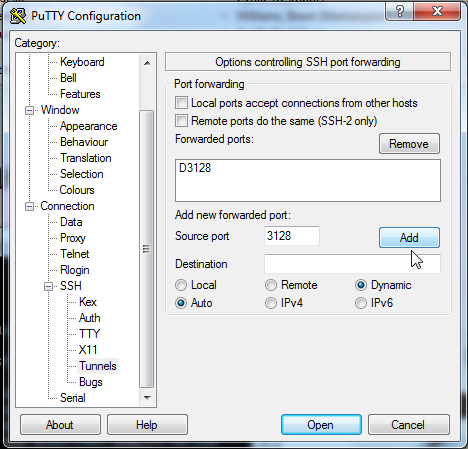Go to the Auth settings page
468x449 pixels.
[89, 318]
